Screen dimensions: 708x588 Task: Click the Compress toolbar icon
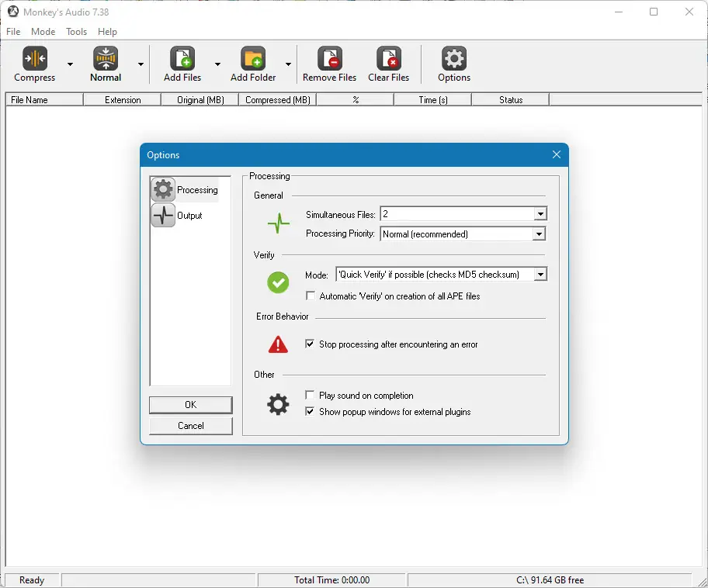35,58
